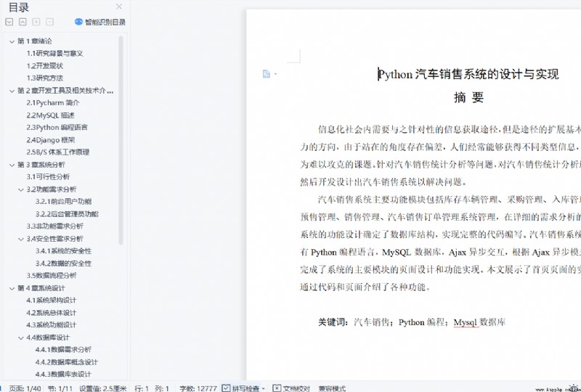Viewport: 581px width, 392px height.
Task: Click 智能识别目录 button
Action: coord(100,22)
